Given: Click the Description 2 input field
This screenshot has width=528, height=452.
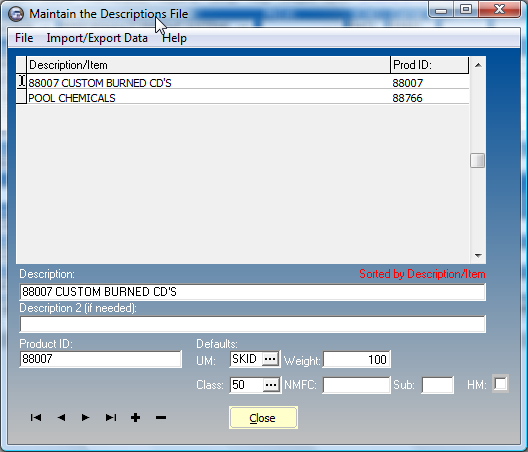Looking at the screenshot, I should [253, 324].
